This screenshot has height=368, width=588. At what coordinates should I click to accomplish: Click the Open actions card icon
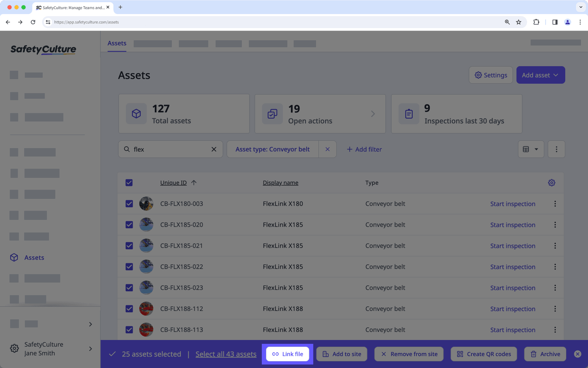pyautogui.click(x=272, y=113)
